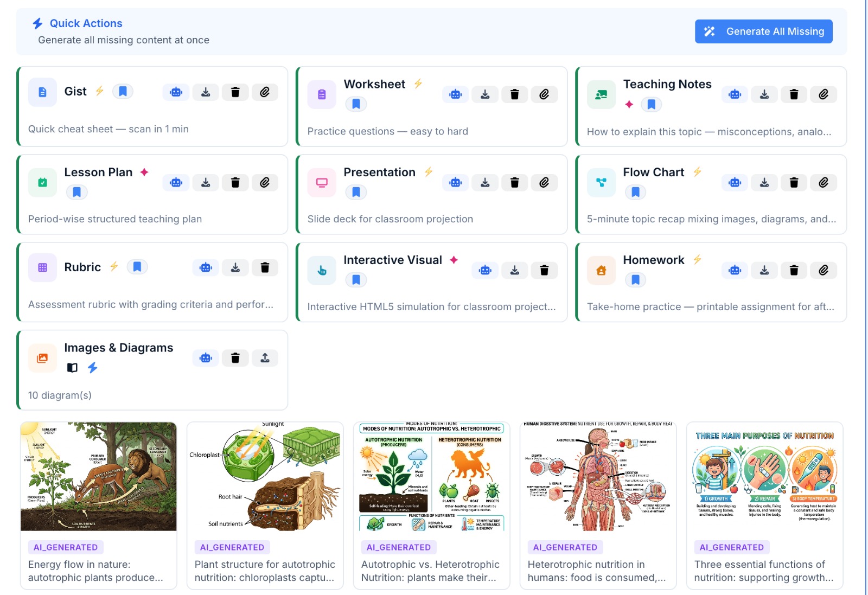The width and height of the screenshot is (868, 595).
Task: Click the book icon under Images & Diagrams
Action: click(x=72, y=368)
